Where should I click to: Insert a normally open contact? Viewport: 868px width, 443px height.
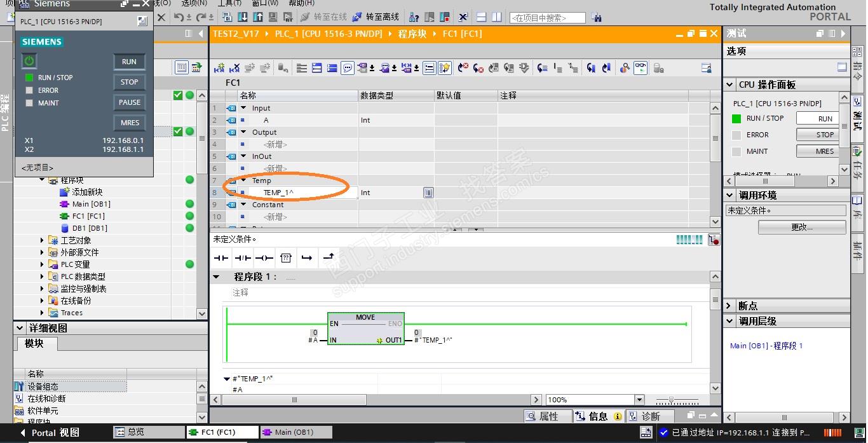pos(220,257)
